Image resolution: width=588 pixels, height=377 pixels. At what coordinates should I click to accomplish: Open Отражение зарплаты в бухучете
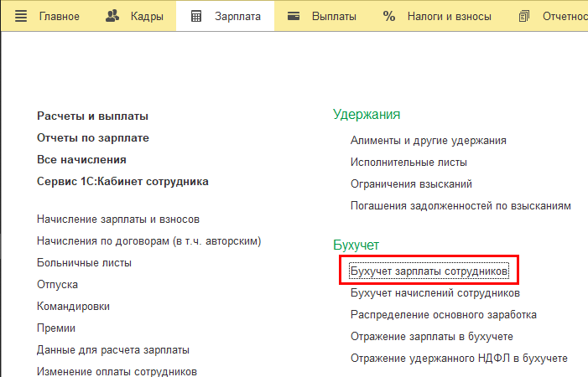coord(431,337)
